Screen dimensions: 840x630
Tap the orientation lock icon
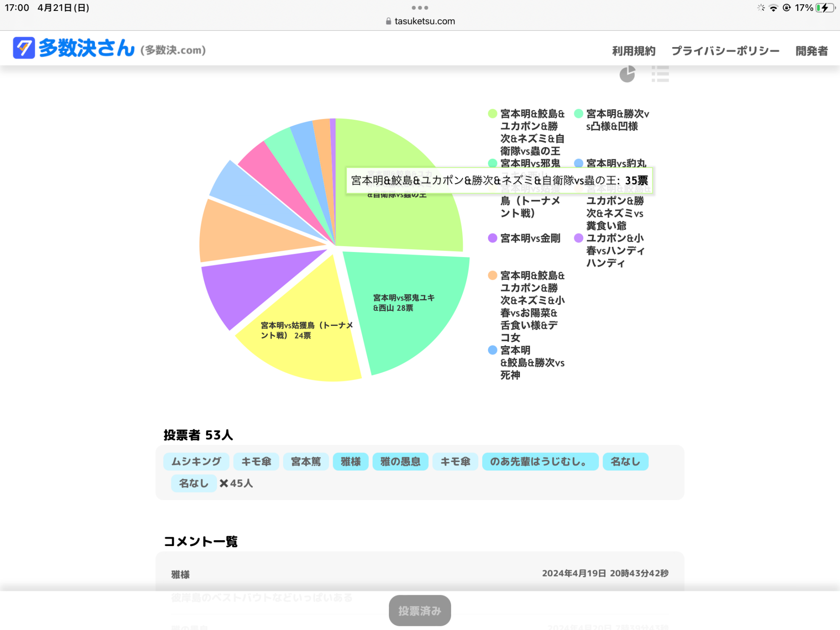[787, 8]
